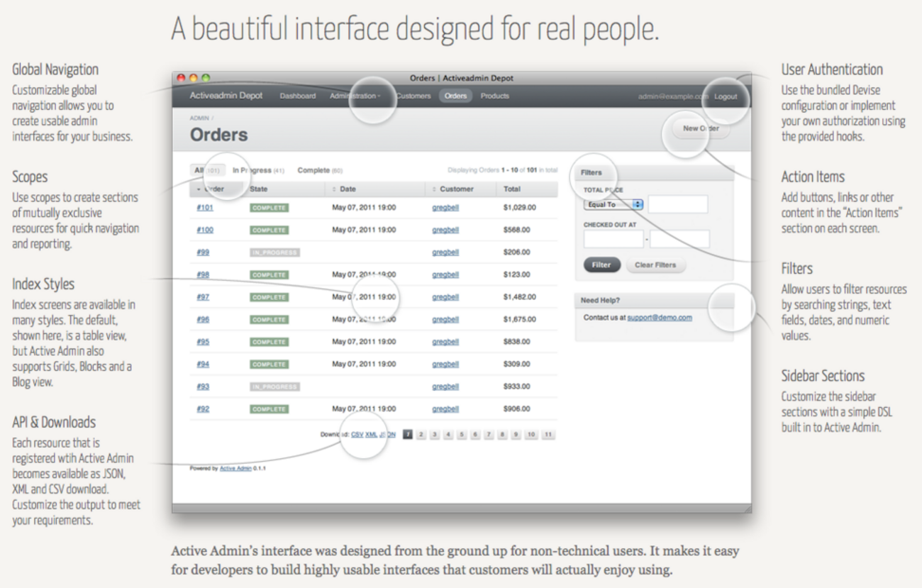Viewport: 922px width, 588px height.
Task: Open the Products navigation item
Action: [495, 96]
